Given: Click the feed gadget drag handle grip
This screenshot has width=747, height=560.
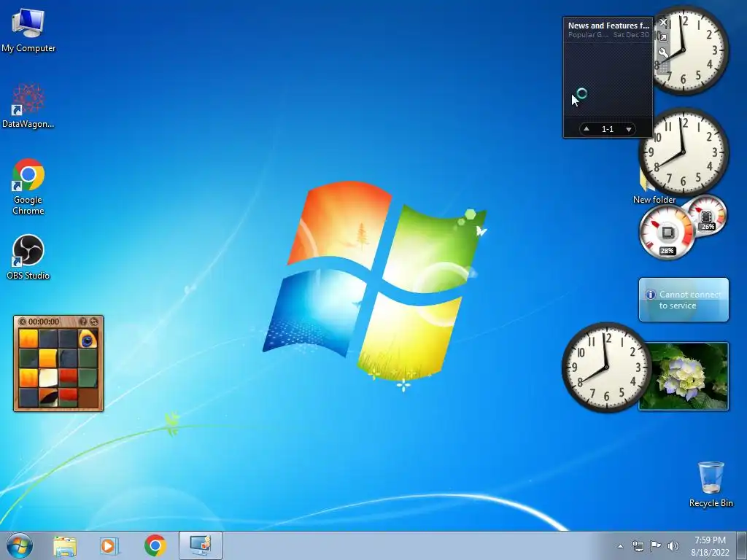Looking at the screenshot, I should coord(663,67).
